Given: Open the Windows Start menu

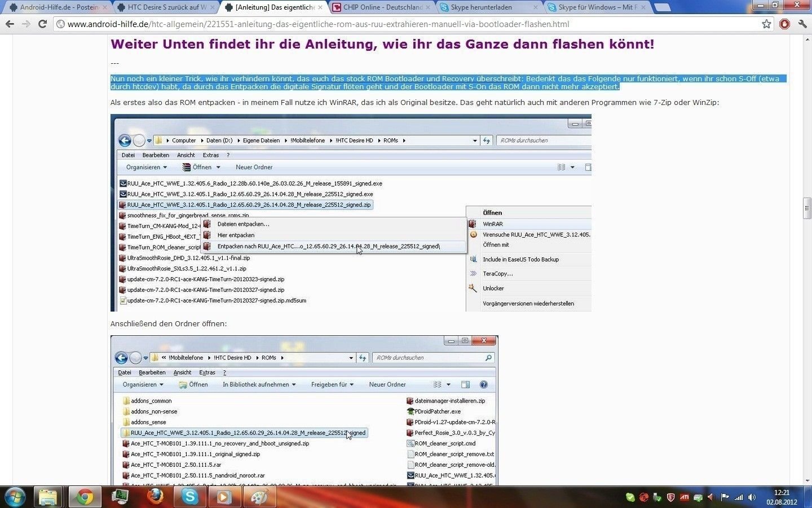Looking at the screenshot, I should [x=15, y=497].
